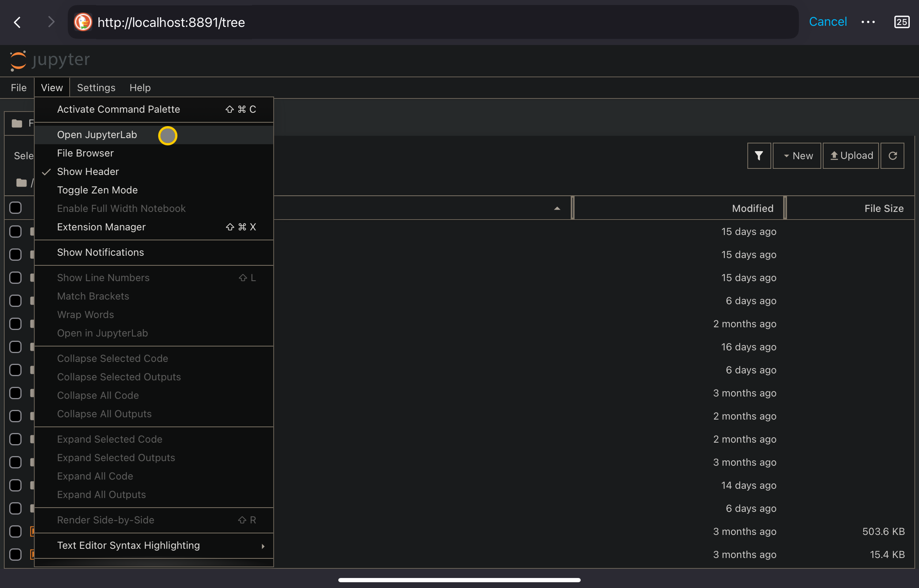Click Toggle Zen Mode
The width and height of the screenshot is (919, 588).
[154, 190]
